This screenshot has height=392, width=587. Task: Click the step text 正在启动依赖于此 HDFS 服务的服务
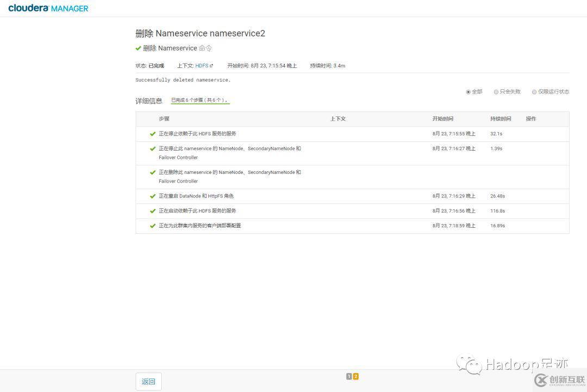coord(197,211)
